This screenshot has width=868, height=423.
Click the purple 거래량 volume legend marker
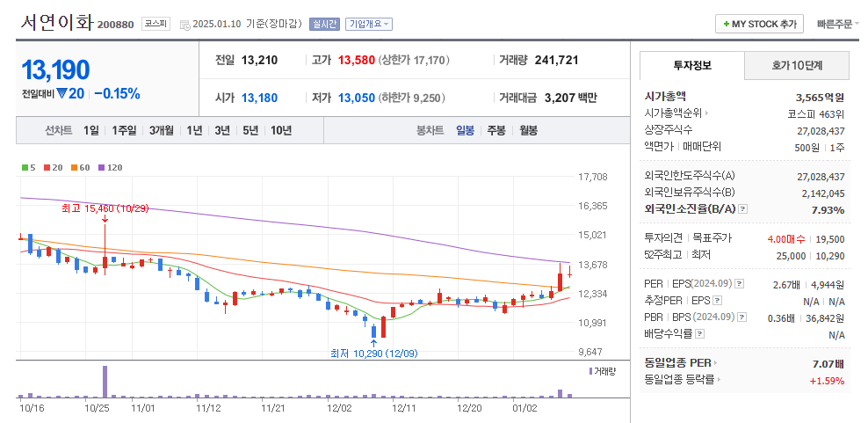[590, 371]
